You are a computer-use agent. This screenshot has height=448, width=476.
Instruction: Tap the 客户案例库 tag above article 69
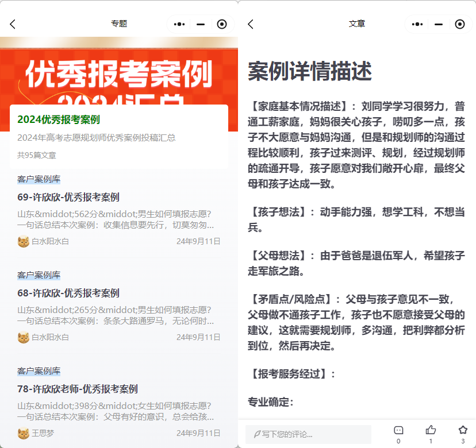click(38, 179)
